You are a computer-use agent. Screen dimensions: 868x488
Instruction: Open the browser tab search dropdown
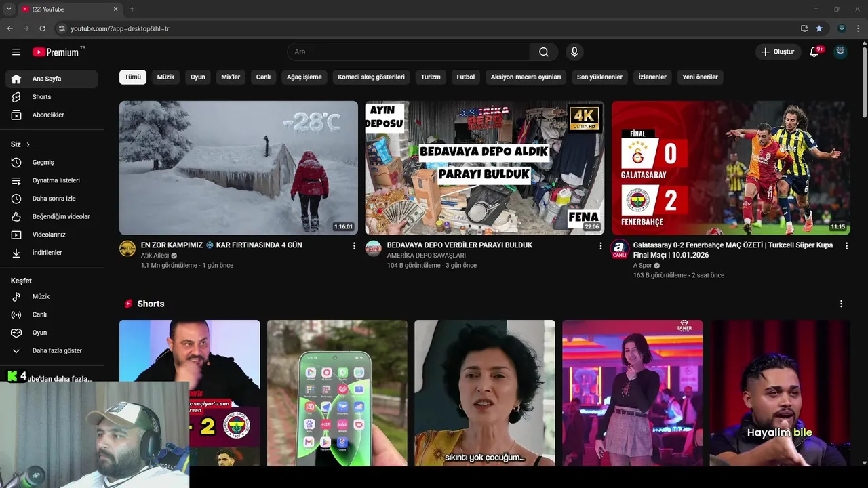9,9
